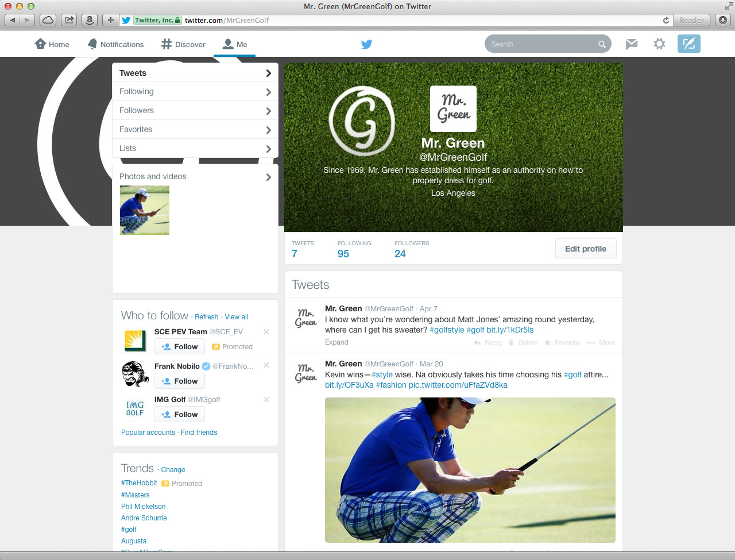Reply to the Apr 7 tweet
The width and height of the screenshot is (735, 560).
(488, 343)
